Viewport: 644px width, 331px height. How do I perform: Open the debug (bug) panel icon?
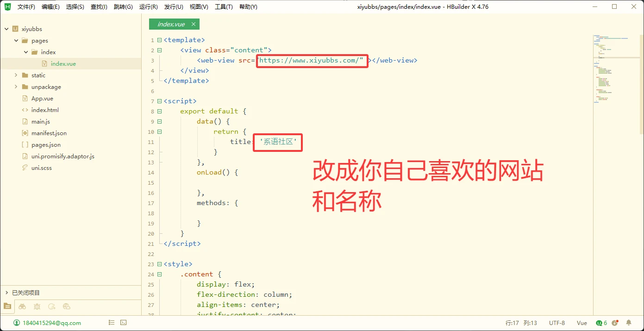pos(37,306)
